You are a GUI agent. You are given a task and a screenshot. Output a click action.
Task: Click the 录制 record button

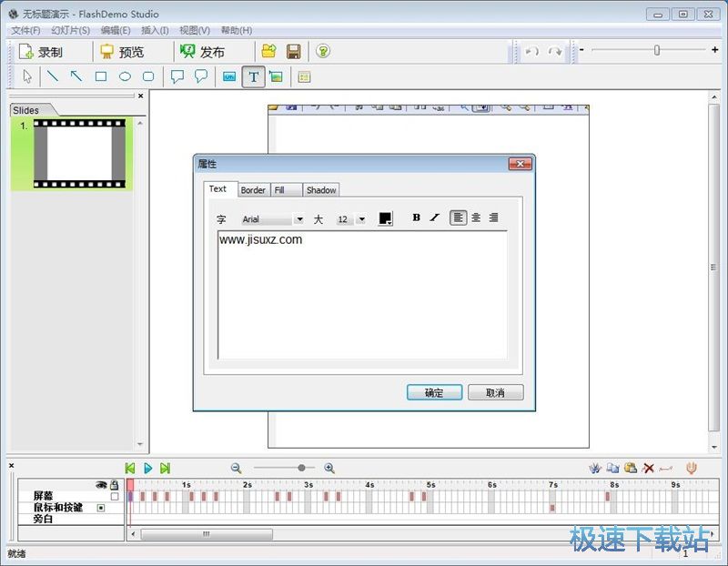tap(41, 52)
